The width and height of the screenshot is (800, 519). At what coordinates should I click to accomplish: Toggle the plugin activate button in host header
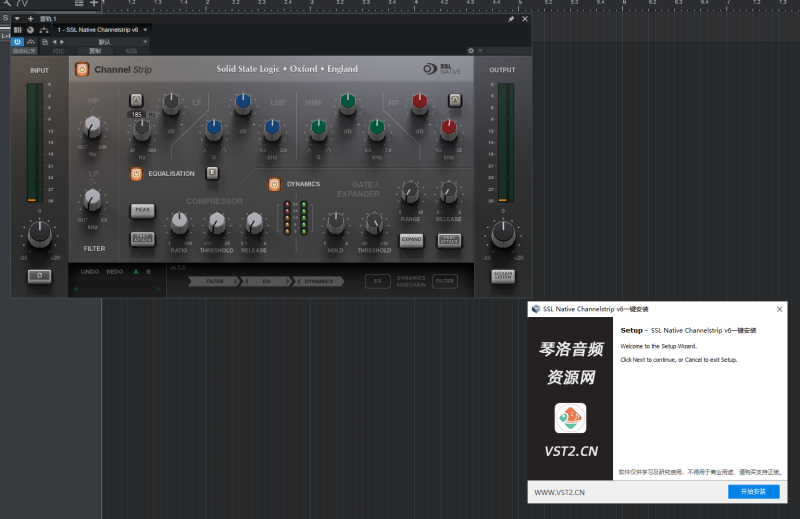17,42
